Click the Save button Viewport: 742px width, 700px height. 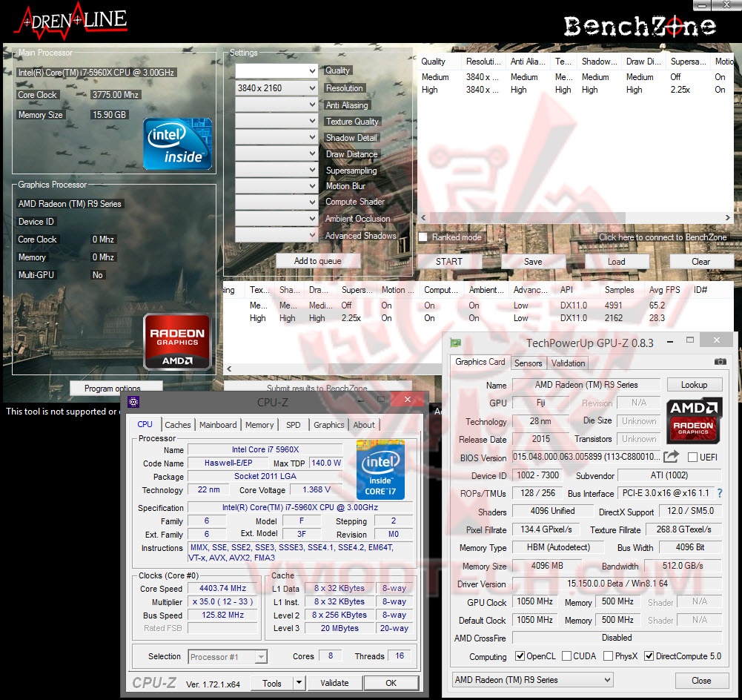[x=533, y=261]
